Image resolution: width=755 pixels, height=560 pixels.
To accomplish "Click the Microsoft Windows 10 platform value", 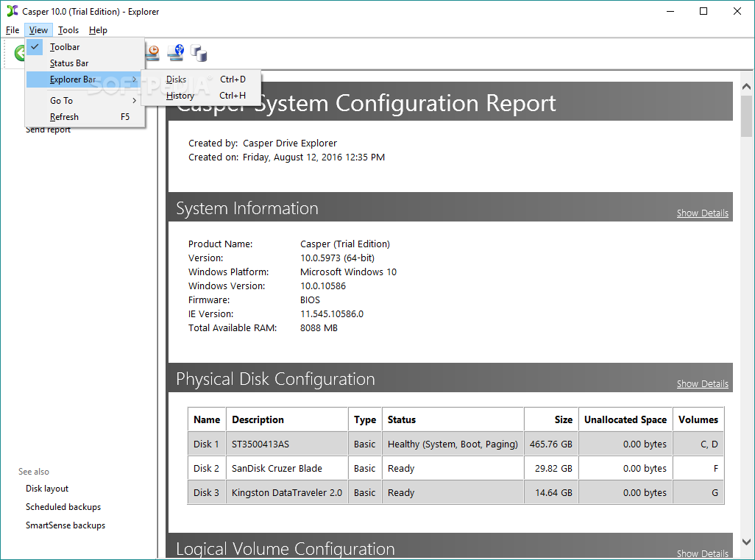I will [348, 272].
